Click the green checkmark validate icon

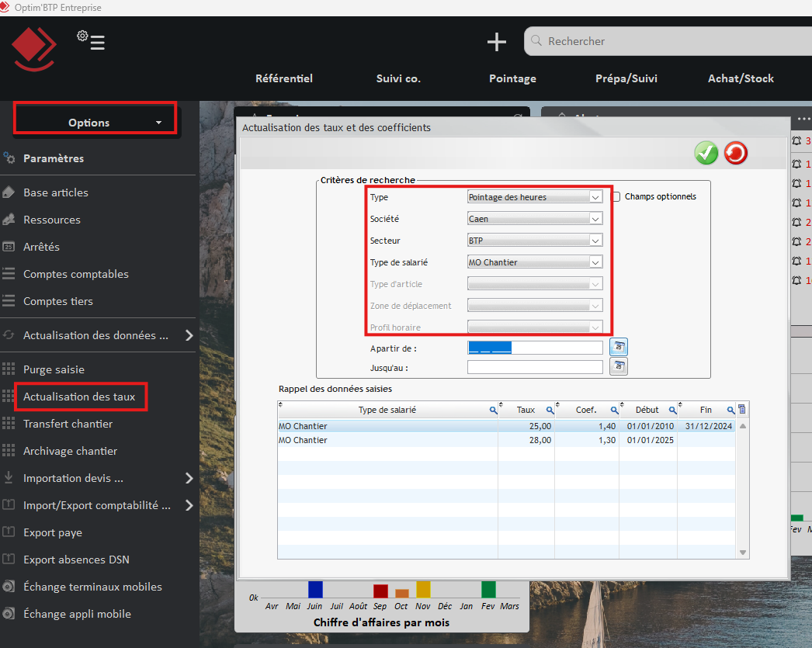706,153
